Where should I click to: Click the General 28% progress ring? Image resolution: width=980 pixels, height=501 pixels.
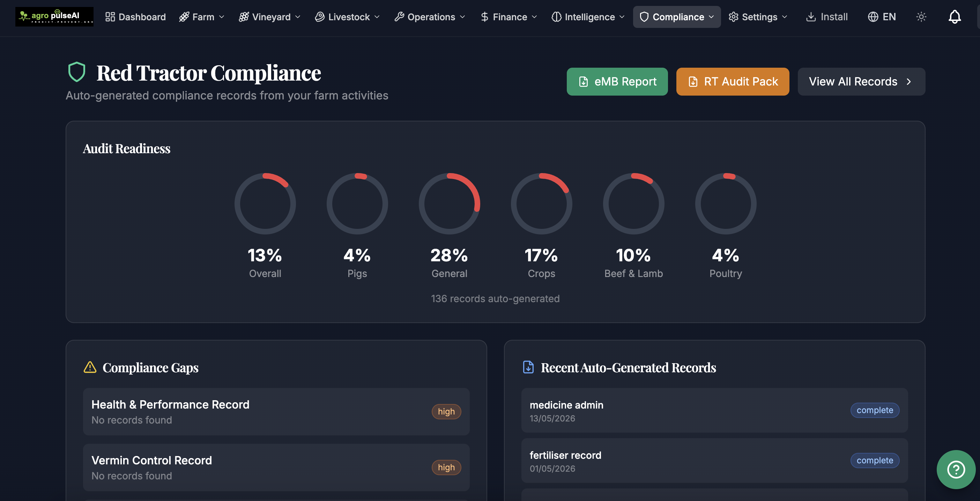[449, 204]
